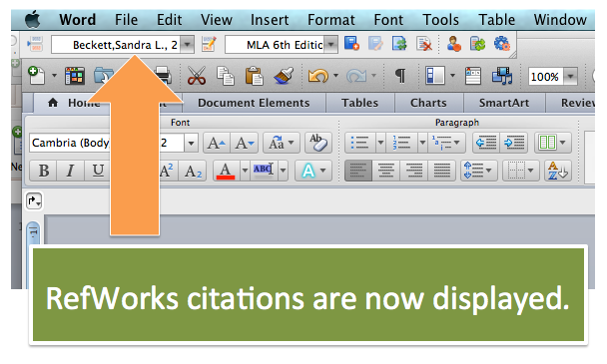The height and width of the screenshot is (364, 607).
Task: Switch to the Tables tab
Action: pyautogui.click(x=359, y=103)
